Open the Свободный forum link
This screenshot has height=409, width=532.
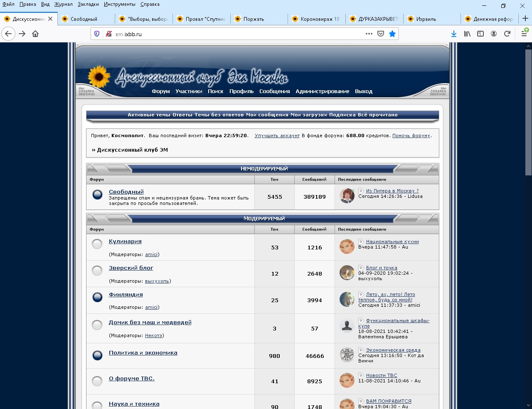coord(126,192)
